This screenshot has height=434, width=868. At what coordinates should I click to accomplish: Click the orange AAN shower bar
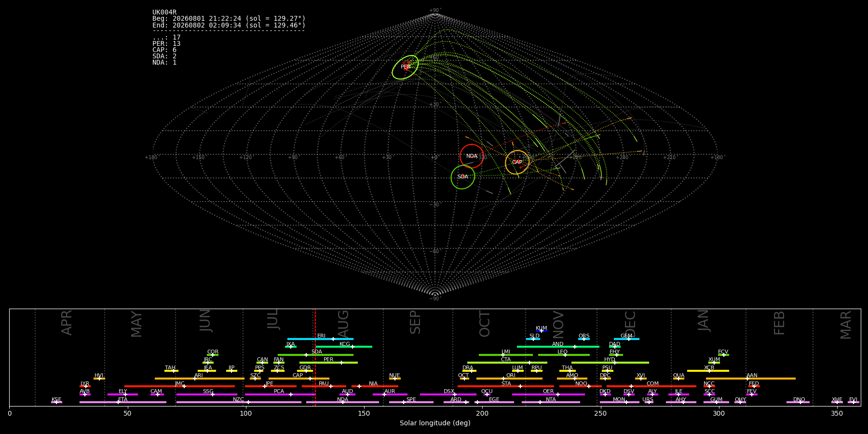click(751, 379)
